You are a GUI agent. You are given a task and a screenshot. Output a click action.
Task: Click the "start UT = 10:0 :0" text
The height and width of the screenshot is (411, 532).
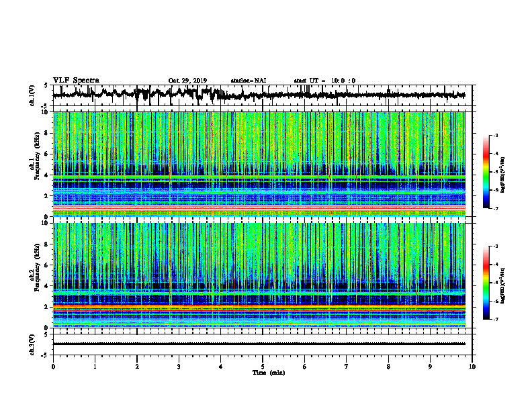tap(324, 81)
